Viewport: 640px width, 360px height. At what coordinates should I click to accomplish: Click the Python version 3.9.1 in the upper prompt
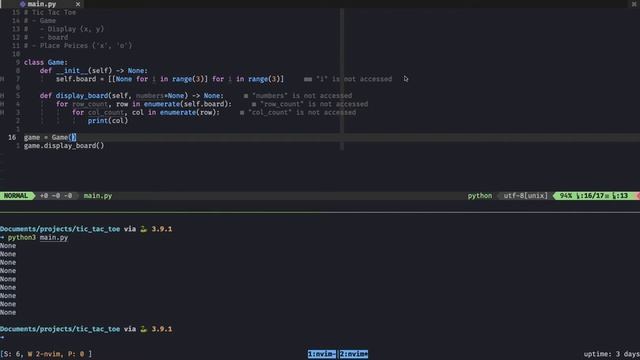click(162, 229)
